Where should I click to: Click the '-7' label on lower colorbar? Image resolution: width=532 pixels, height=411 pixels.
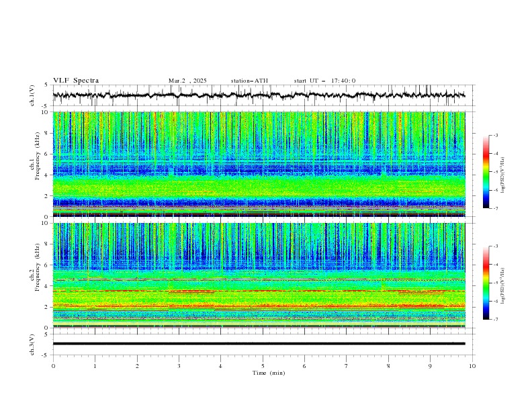tap(495, 320)
